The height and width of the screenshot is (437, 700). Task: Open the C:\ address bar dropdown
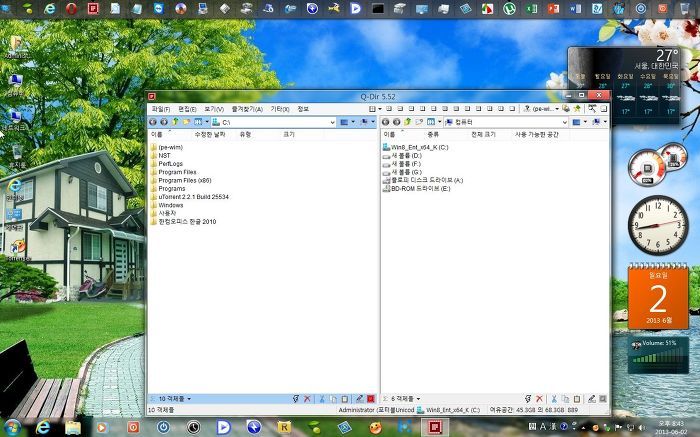[332, 122]
